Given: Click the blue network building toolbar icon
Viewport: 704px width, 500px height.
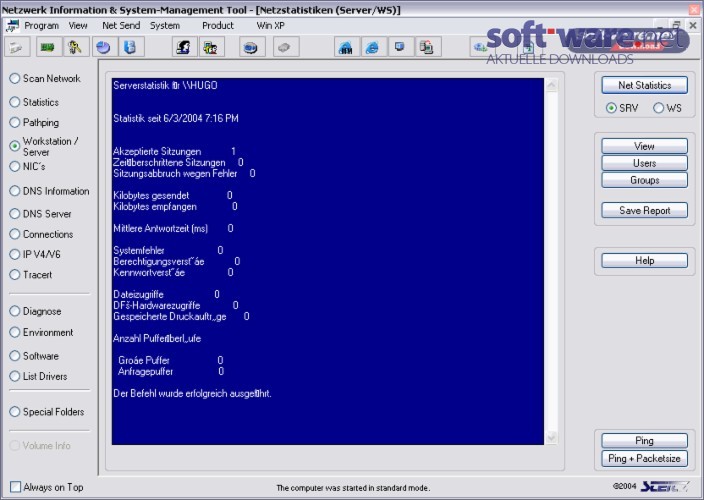Looking at the screenshot, I should [346, 47].
